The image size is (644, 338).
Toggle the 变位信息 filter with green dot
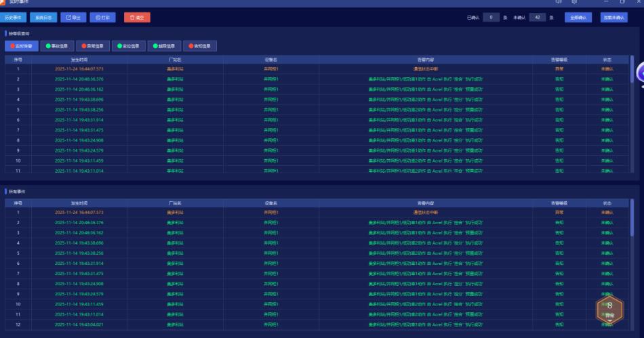pyautogui.click(x=127, y=46)
